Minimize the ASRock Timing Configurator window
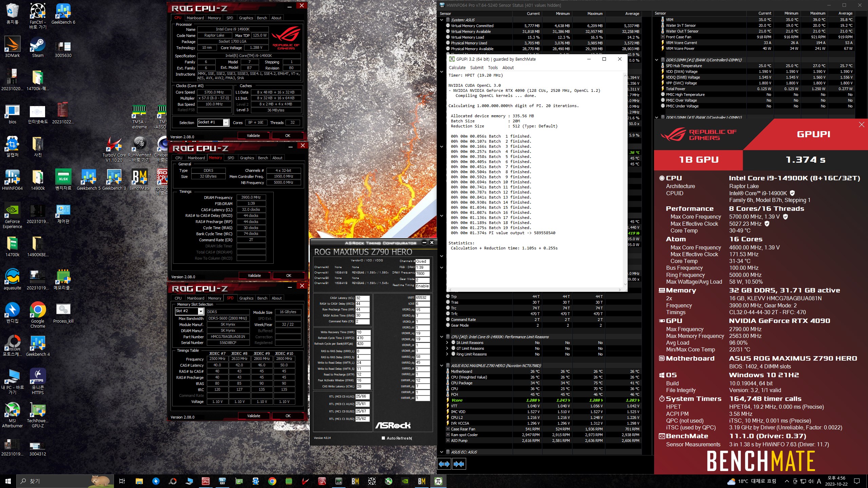 [424, 243]
